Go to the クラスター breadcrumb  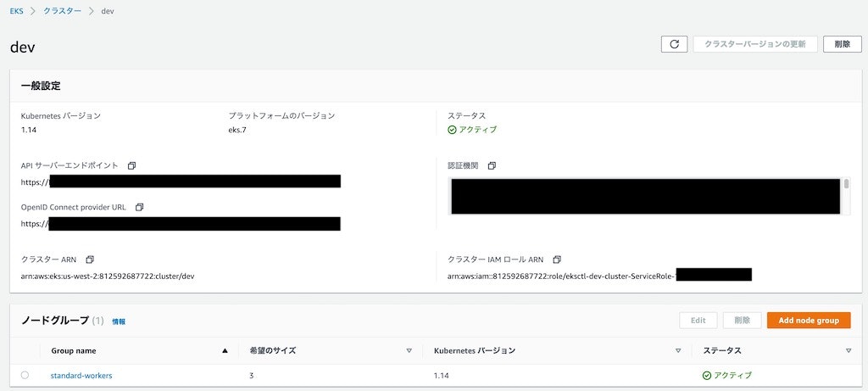[x=62, y=11]
